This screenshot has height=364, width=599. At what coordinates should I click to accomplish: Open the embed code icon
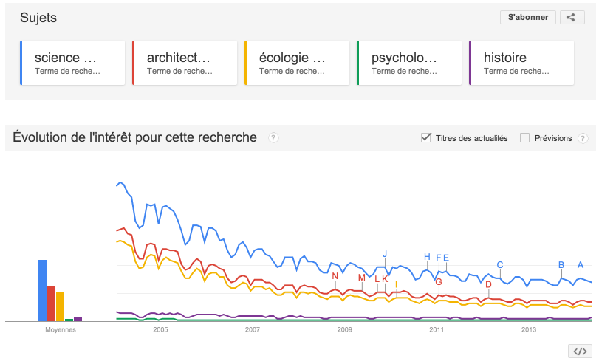tap(580, 351)
